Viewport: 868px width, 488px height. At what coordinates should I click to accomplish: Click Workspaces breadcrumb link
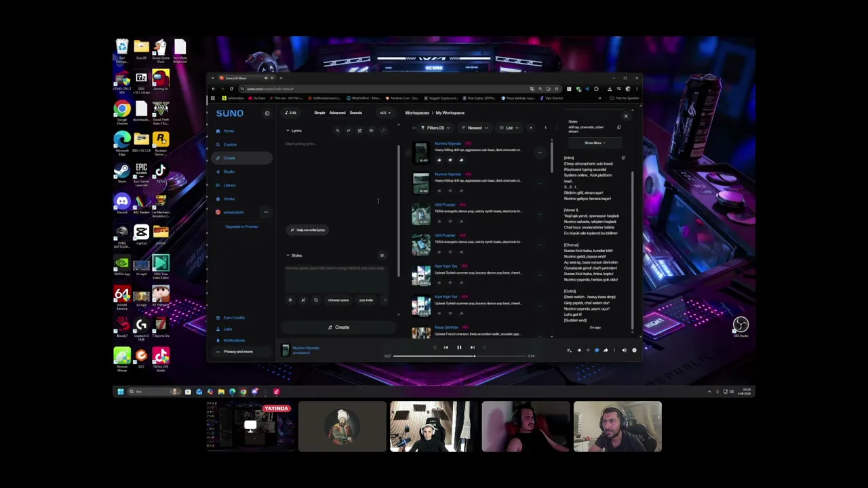(x=417, y=113)
